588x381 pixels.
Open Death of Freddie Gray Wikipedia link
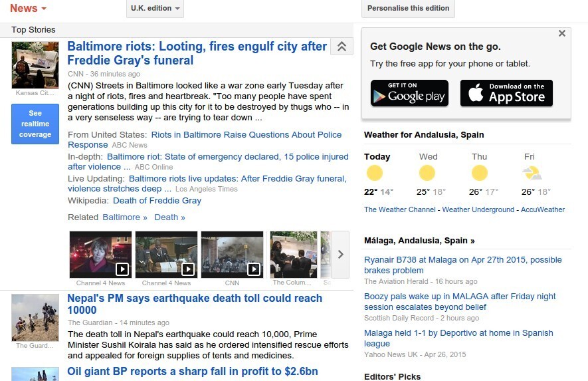tap(157, 201)
